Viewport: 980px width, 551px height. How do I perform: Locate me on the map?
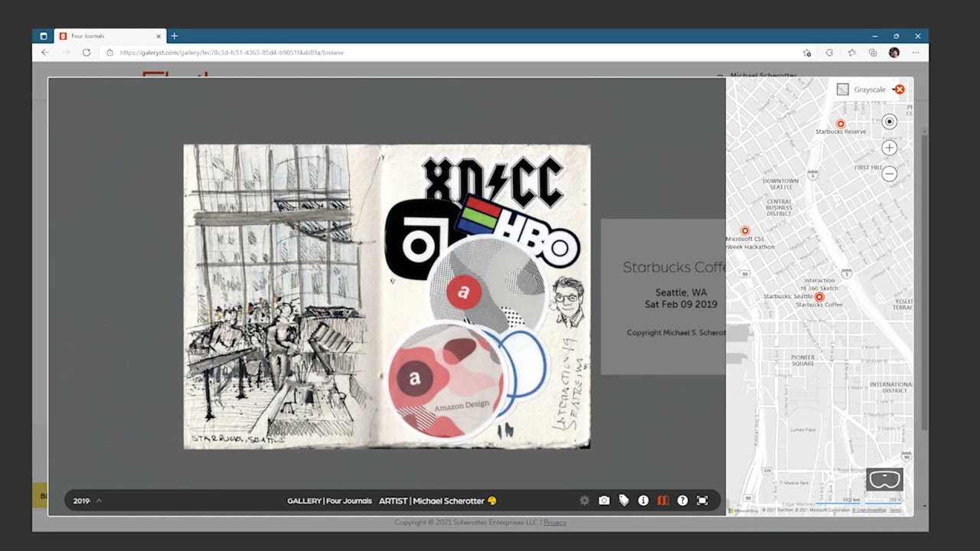(889, 122)
